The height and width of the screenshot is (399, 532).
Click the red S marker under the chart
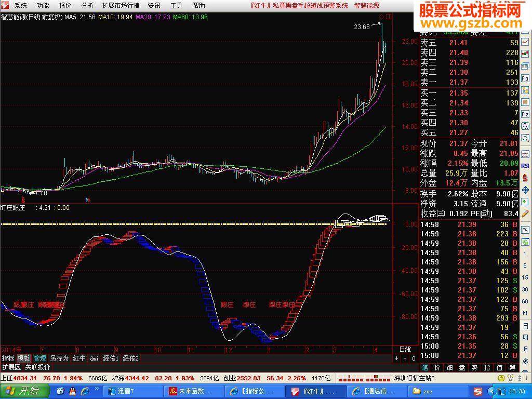point(23,200)
